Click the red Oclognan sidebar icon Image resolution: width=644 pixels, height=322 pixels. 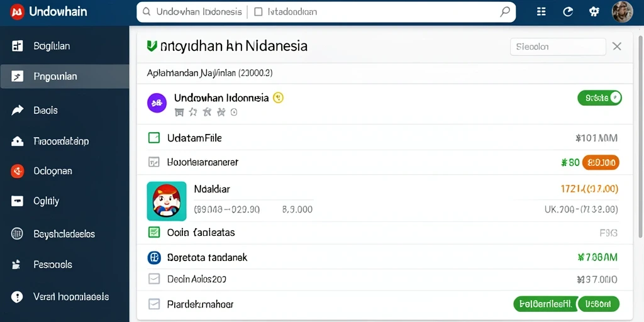[x=17, y=171]
